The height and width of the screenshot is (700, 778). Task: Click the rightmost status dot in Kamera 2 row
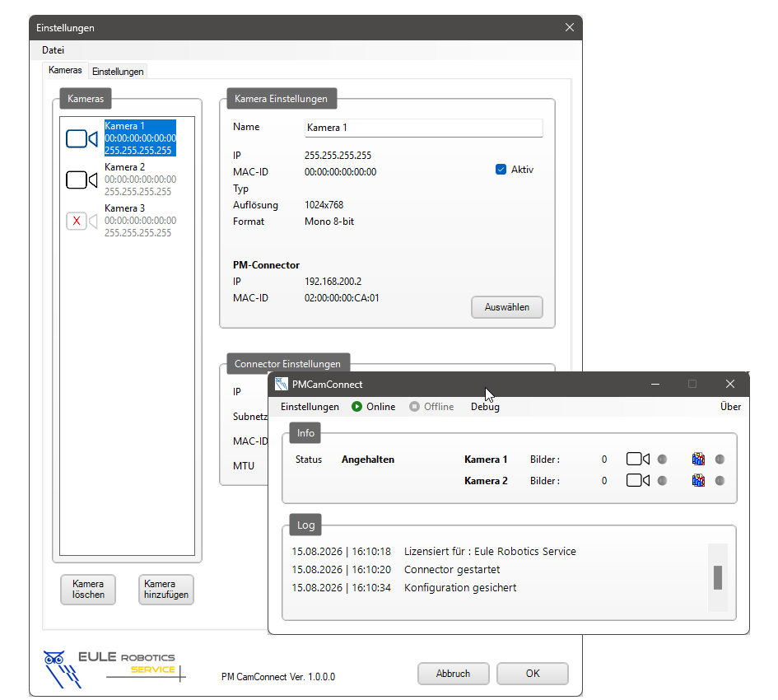[x=720, y=481]
